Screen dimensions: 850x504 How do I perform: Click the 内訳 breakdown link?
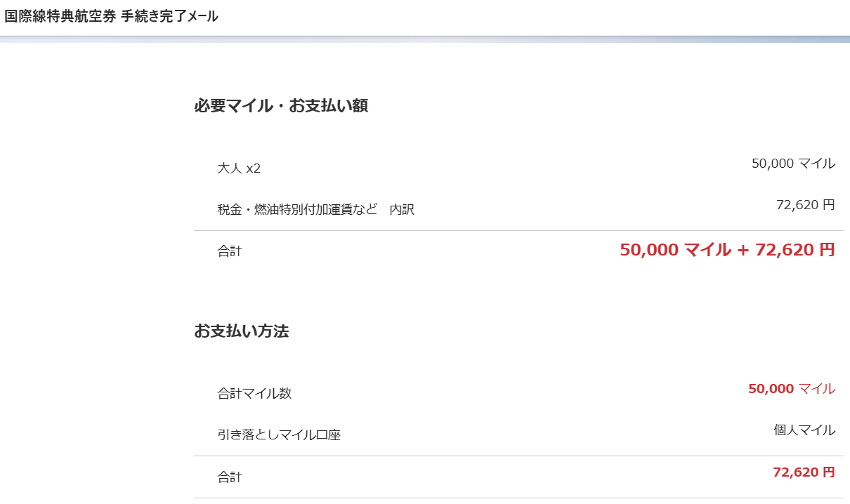402,209
